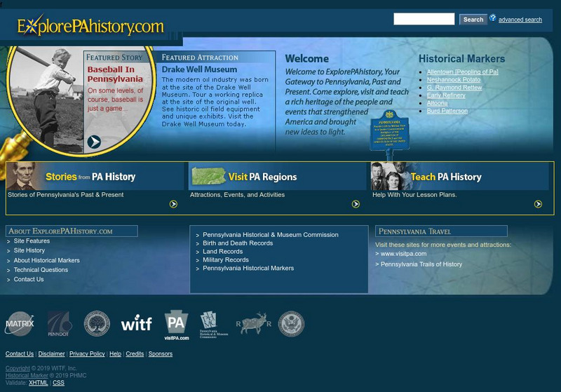561x392 pixels.
Task: Open the Sponsors footer link
Action: pyautogui.click(x=161, y=353)
